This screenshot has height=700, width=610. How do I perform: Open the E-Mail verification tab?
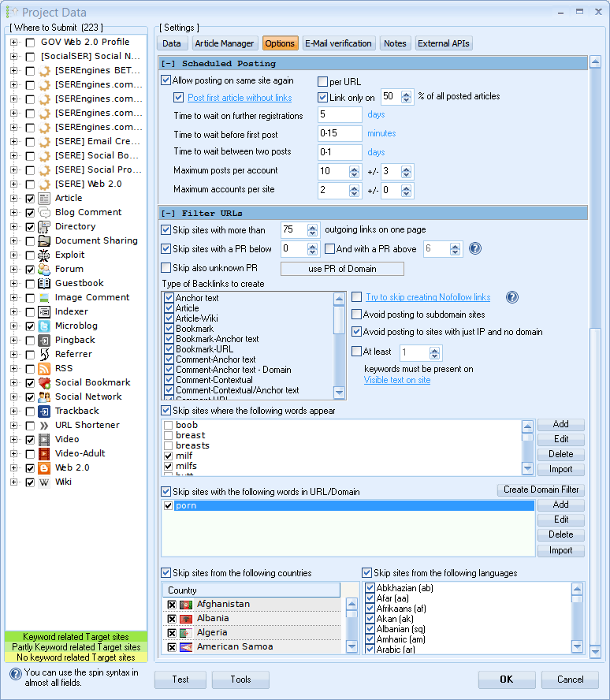point(339,43)
